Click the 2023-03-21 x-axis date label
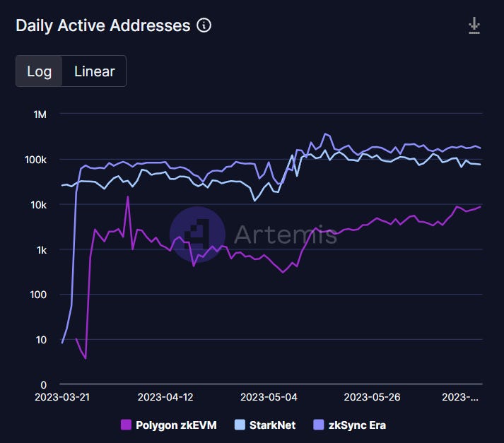 click(x=62, y=397)
